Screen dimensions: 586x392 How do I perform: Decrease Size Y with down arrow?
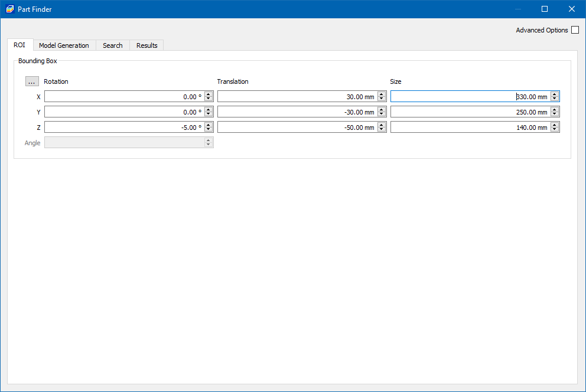click(x=555, y=115)
